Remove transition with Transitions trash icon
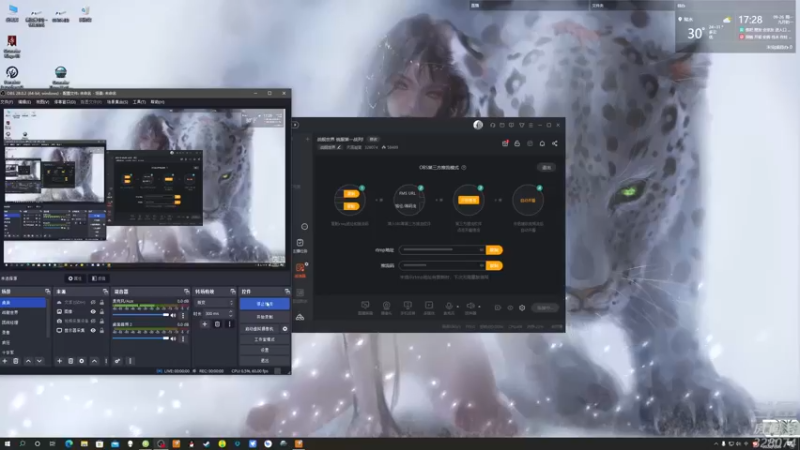Image resolution: width=800 pixels, height=450 pixels. point(217,324)
